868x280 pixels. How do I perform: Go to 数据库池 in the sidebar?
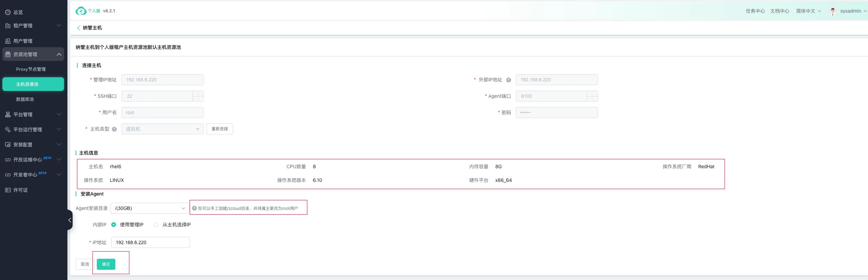click(25, 99)
